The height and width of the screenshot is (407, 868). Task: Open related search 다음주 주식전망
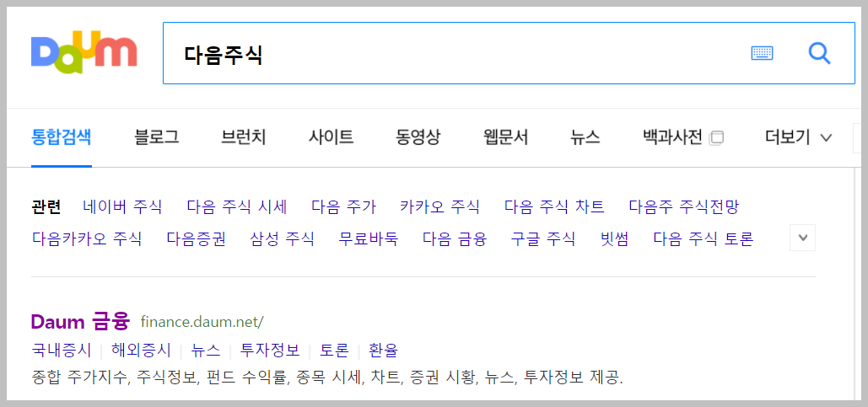[x=683, y=207]
